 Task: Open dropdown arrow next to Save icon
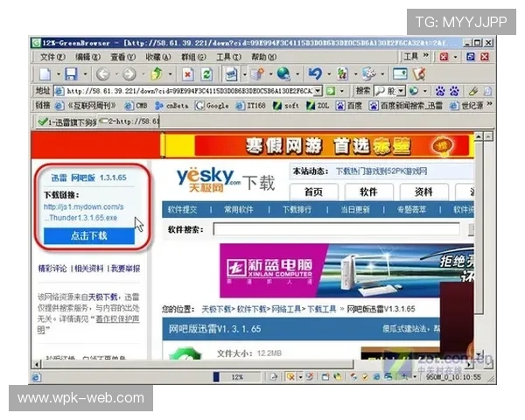point(85,74)
